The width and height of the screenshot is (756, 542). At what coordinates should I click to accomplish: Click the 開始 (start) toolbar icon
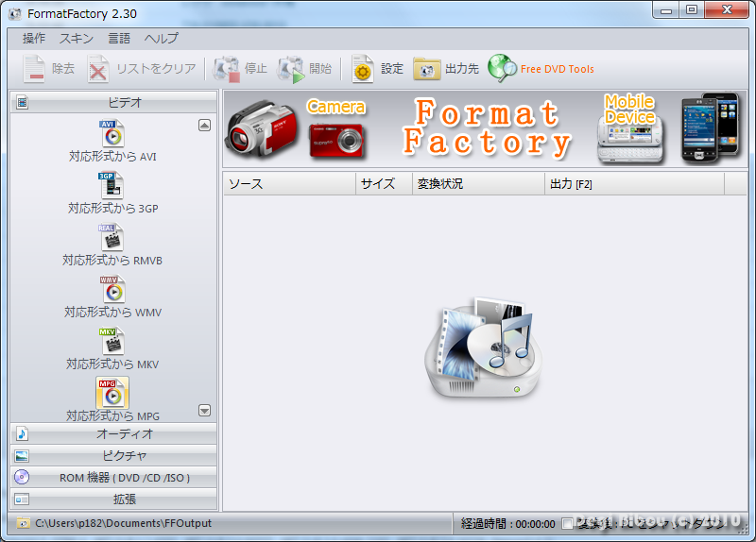point(291,69)
